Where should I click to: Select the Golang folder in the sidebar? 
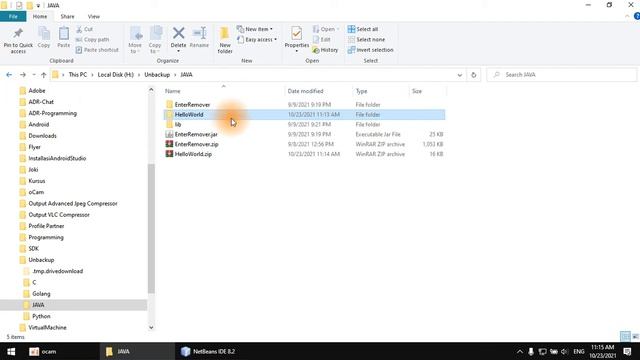pyautogui.click(x=41, y=293)
